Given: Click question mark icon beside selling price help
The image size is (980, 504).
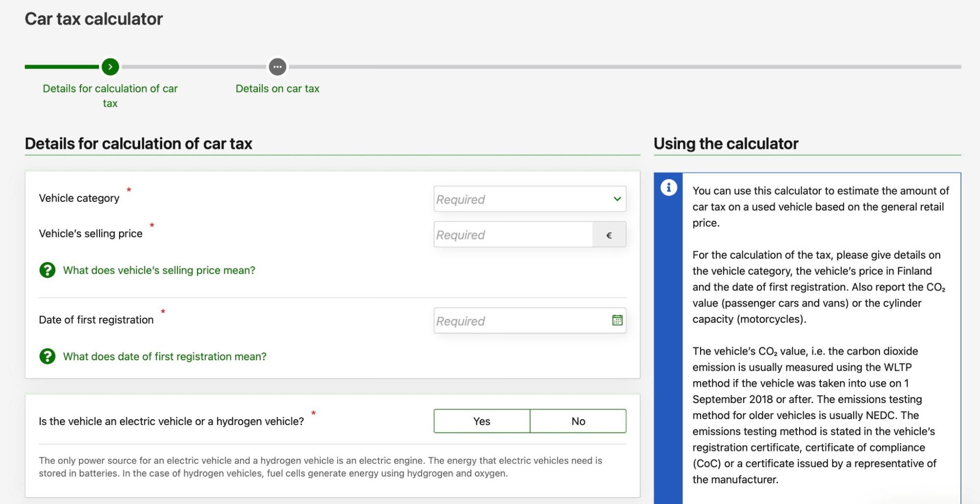Looking at the screenshot, I should 48,270.
